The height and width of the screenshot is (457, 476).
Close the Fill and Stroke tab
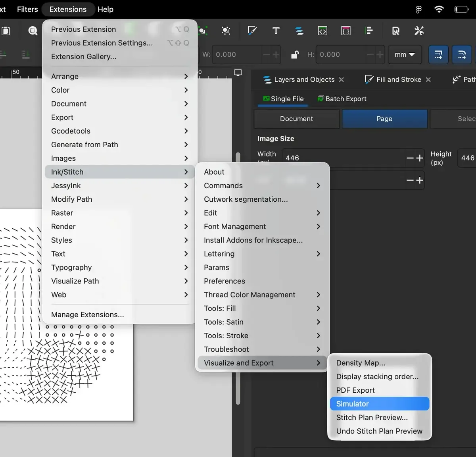click(x=428, y=79)
